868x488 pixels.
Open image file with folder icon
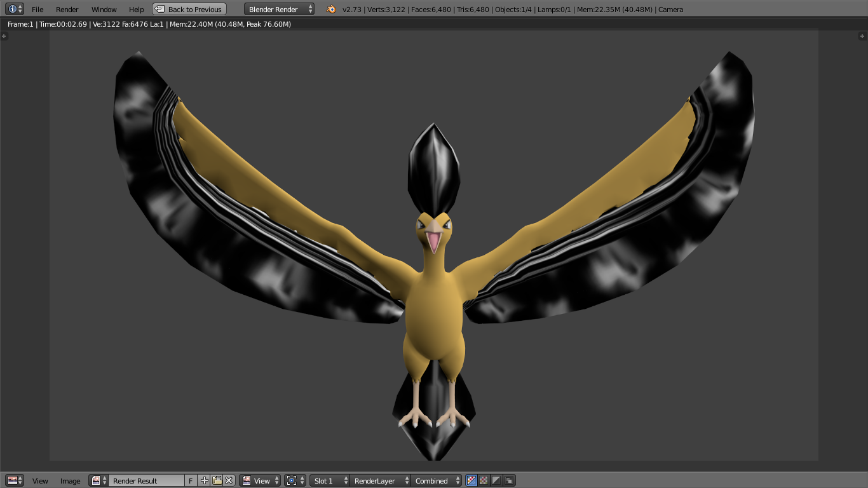[x=217, y=480]
